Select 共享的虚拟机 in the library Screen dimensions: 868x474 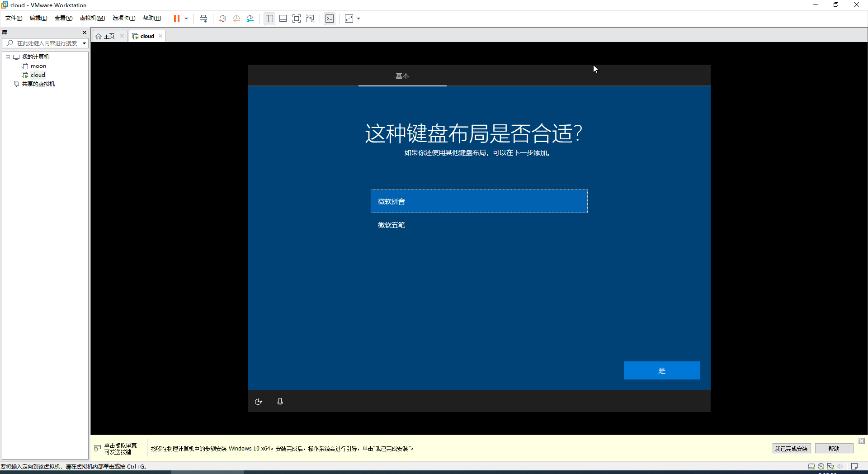38,84
